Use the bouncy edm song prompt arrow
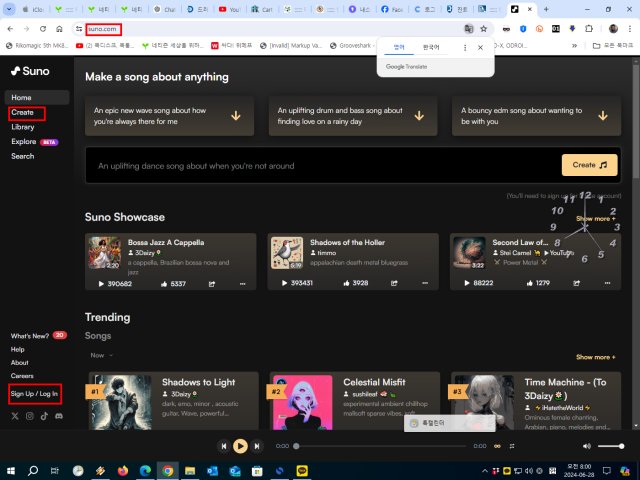 [603, 116]
